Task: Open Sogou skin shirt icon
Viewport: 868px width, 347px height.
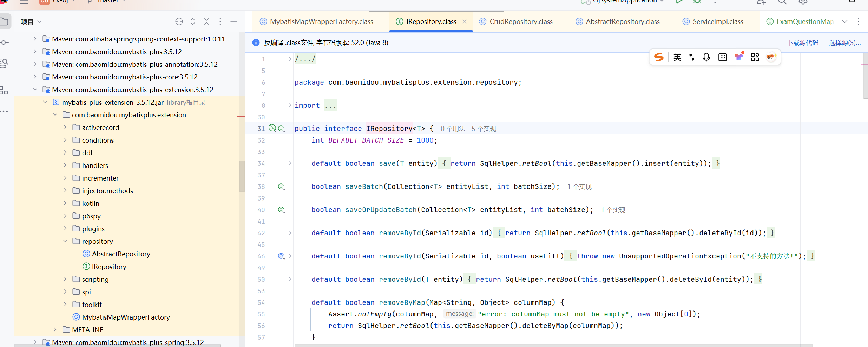Action: point(739,57)
